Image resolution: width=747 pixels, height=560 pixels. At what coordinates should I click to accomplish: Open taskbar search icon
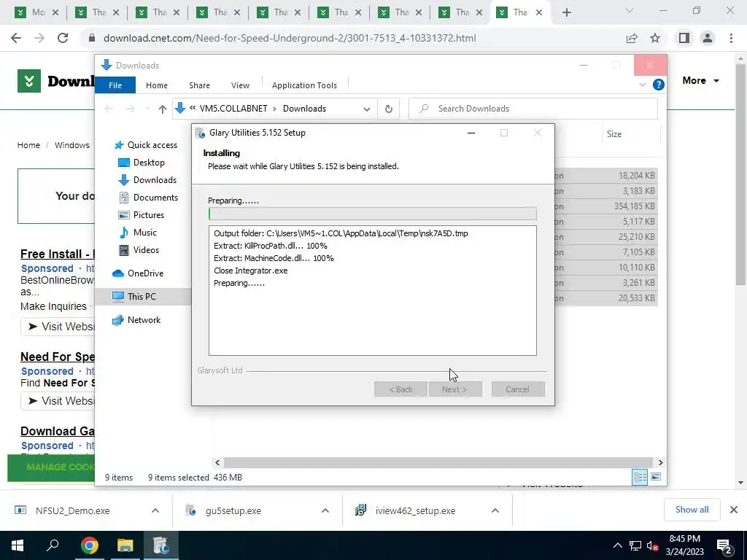click(53, 545)
